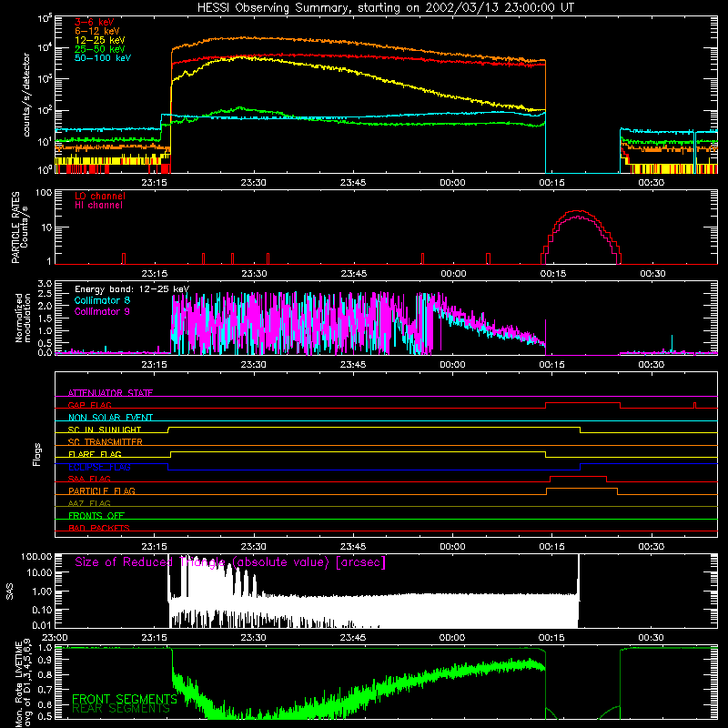Click the 23:00 tick label on SAS axis
728x728 pixels.
[x=55, y=638]
